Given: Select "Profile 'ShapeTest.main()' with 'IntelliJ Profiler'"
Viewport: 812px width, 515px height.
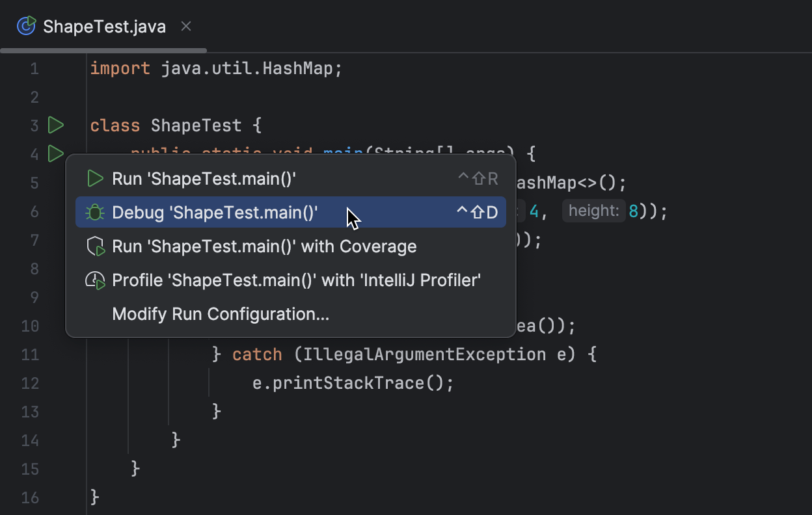Looking at the screenshot, I should pyautogui.click(x=296, y=280).
